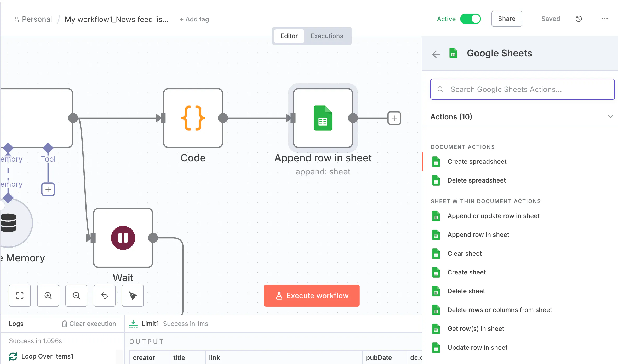The height and width of the screenshot is (364, 618).
Task: Switch to the Editor tab
Action: 289,36
